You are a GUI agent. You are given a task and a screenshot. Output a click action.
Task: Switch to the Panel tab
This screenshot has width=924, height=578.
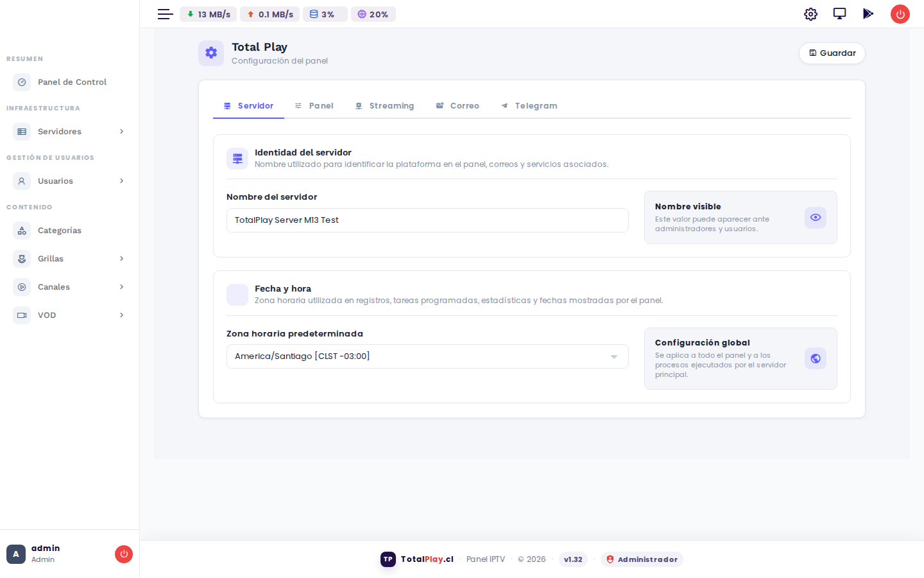314,106
